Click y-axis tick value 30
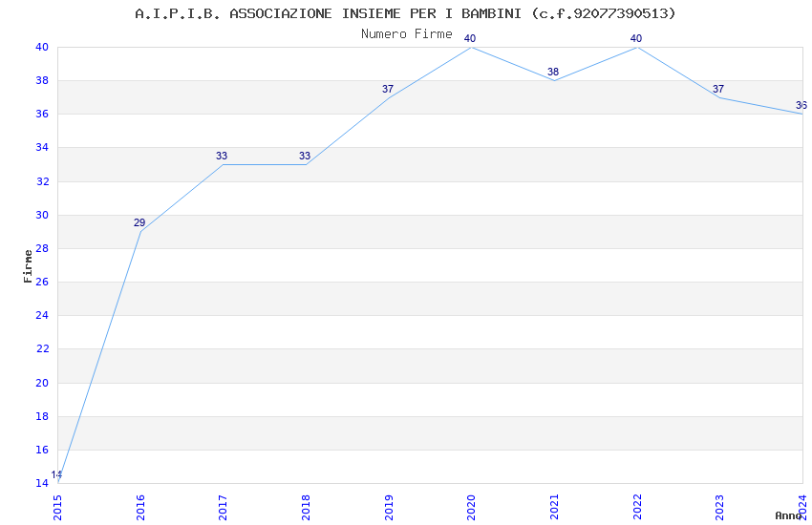Image resolution: width=812 pixels, height=525 pixels. 42,215
